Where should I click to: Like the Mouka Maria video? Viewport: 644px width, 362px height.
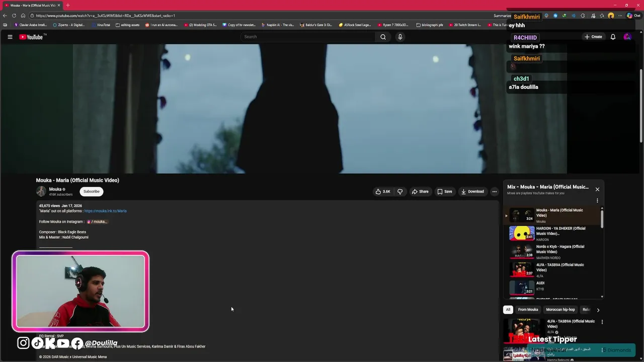point(382,192)
